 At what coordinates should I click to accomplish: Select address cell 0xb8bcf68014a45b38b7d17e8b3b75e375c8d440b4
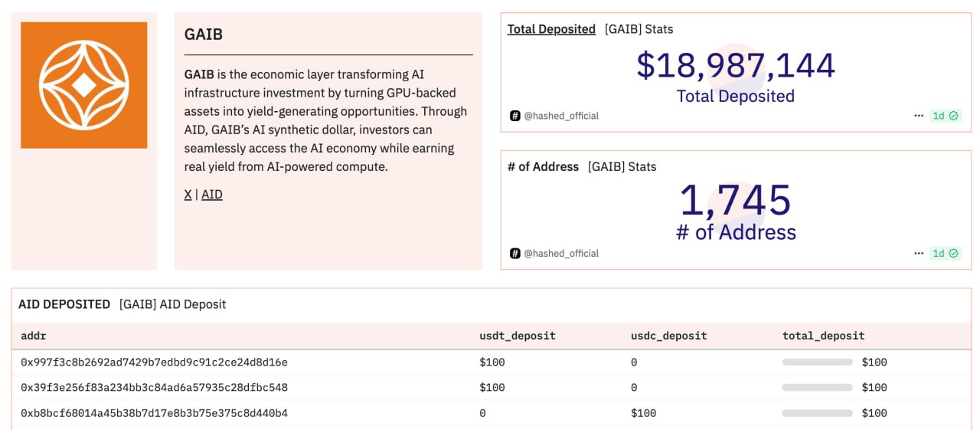pyautogui.click(x=154, y=413)
